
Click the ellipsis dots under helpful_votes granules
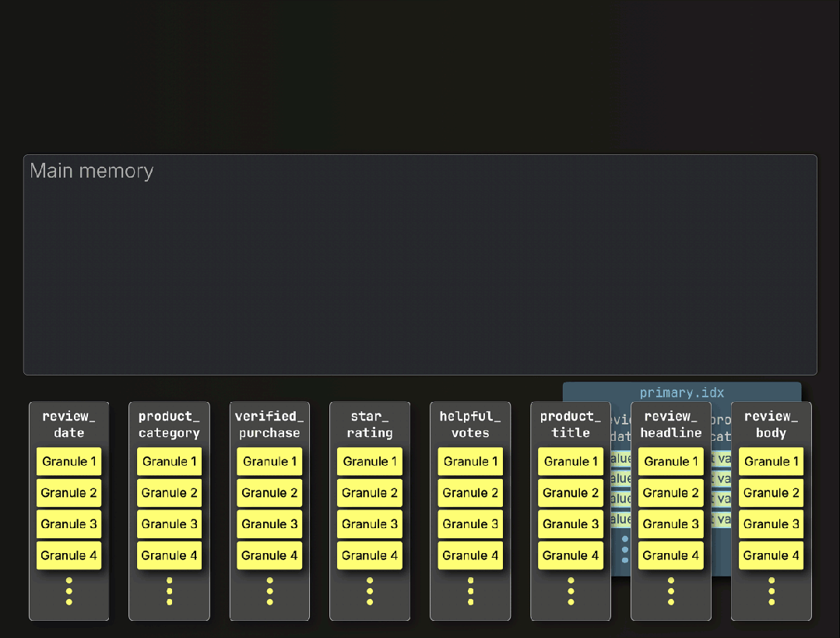470,590
